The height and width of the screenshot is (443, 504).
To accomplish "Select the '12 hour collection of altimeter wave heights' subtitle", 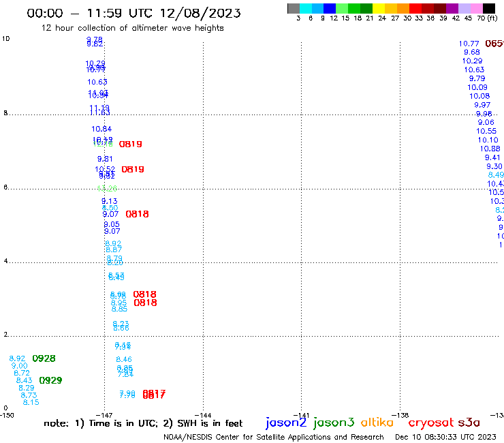I will pos(132,28).
